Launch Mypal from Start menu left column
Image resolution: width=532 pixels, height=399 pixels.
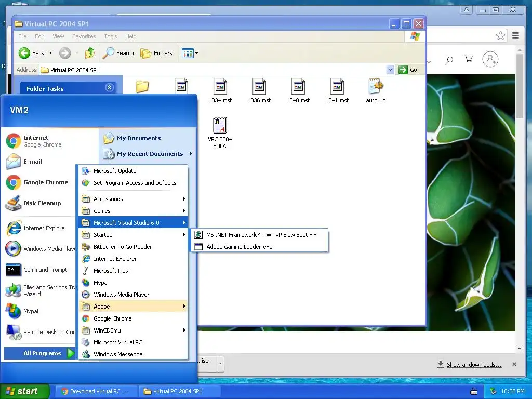coord(22,311)
